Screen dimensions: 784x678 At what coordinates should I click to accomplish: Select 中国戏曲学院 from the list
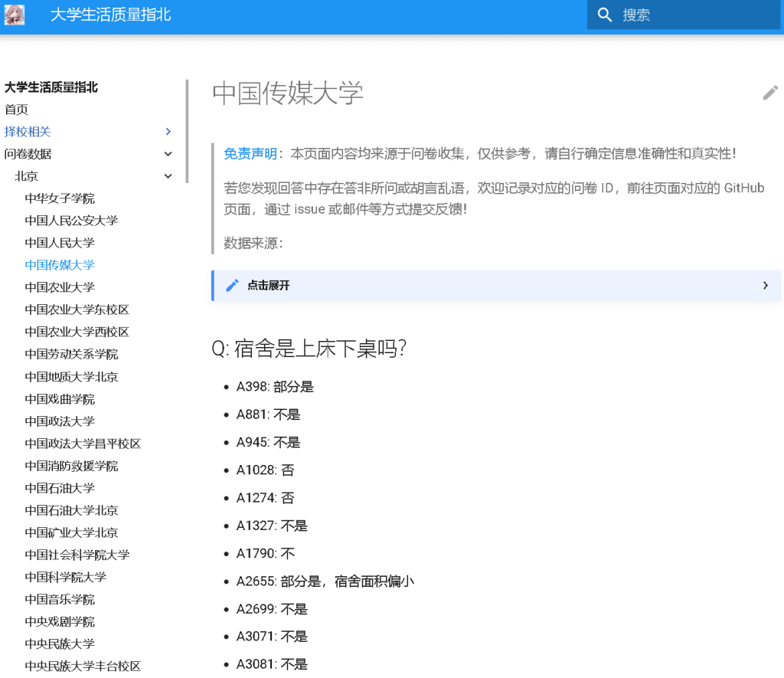[60, 398]
